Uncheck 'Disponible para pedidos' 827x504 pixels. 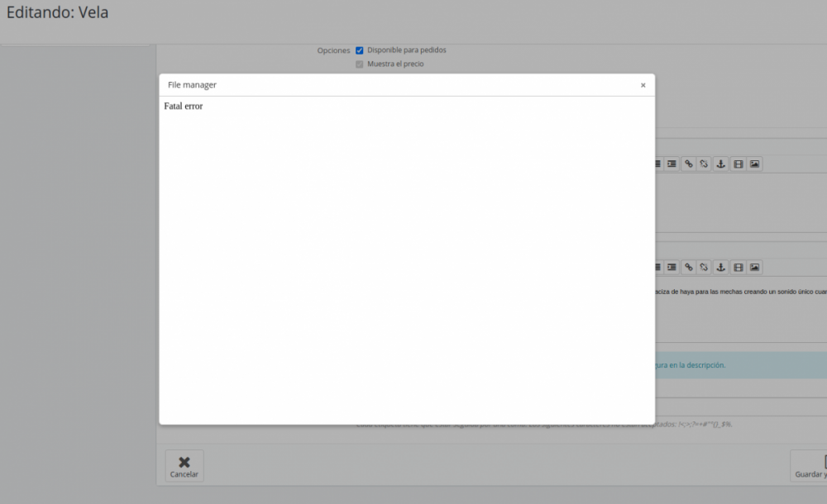pos(360,50)
